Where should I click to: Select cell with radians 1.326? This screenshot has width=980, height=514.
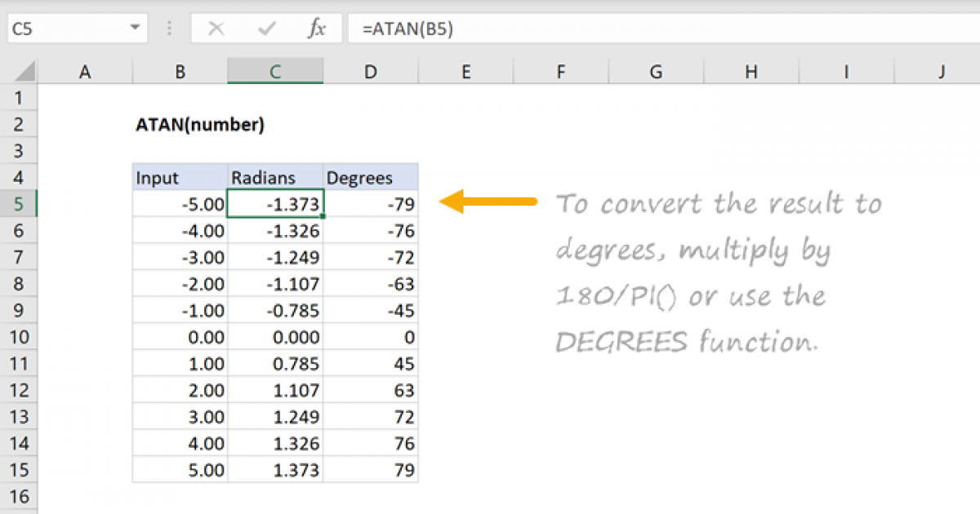pos(275,443)
